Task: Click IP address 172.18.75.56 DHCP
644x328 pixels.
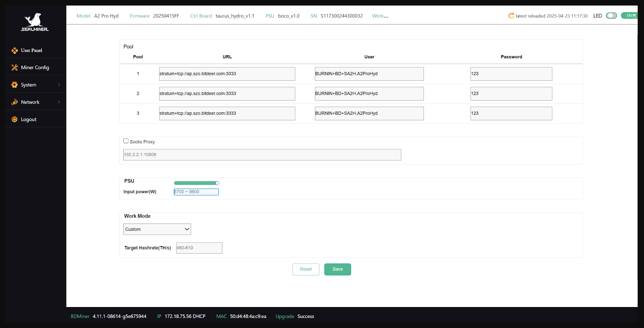Action: coord(185,317)
